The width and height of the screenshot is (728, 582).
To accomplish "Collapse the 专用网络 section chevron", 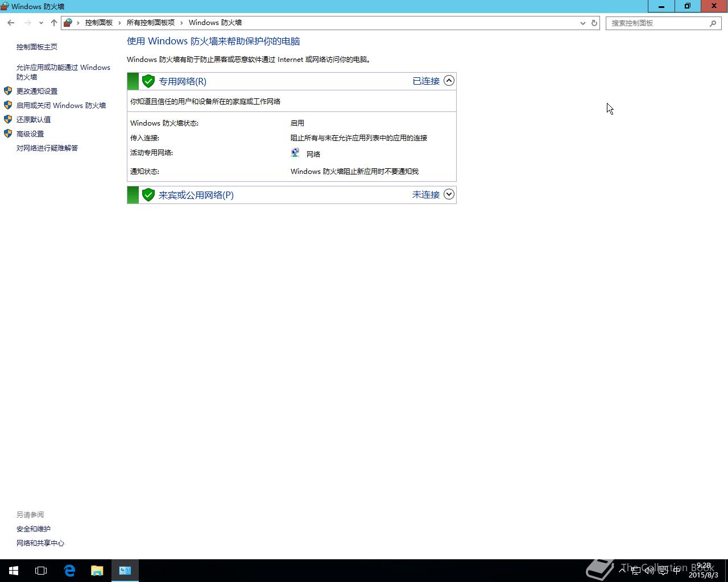I will pyautogui.click(x=449, y=81).
